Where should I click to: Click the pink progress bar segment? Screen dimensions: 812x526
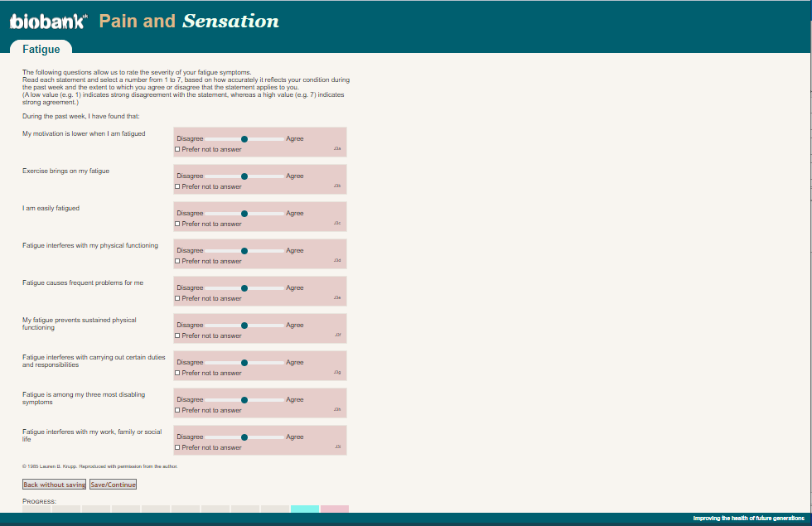point(335,509)
